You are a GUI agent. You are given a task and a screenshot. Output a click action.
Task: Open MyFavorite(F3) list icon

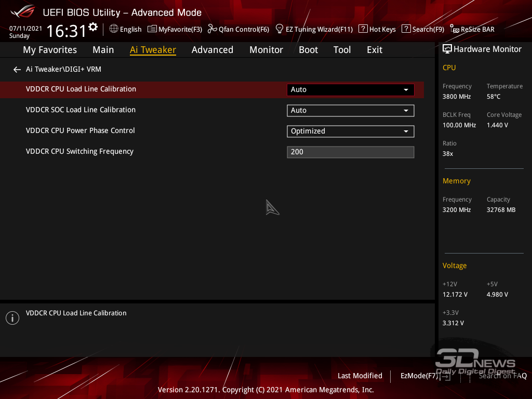coord(152,29)
